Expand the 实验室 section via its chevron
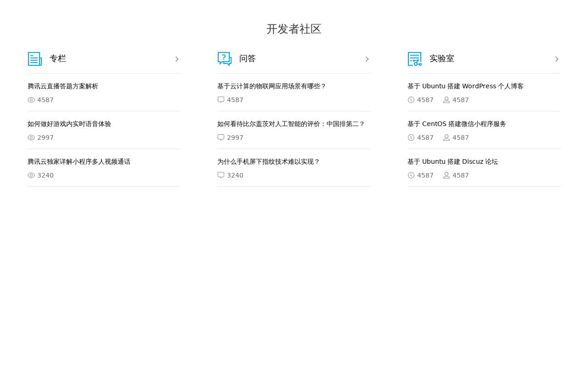The image size is (588, 368). [557, 58]
